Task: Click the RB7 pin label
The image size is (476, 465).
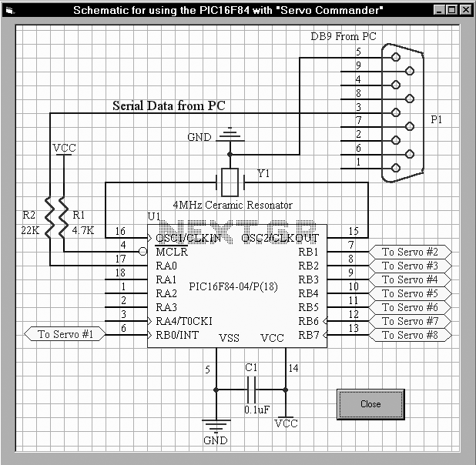Action: (x=308, y=335)
